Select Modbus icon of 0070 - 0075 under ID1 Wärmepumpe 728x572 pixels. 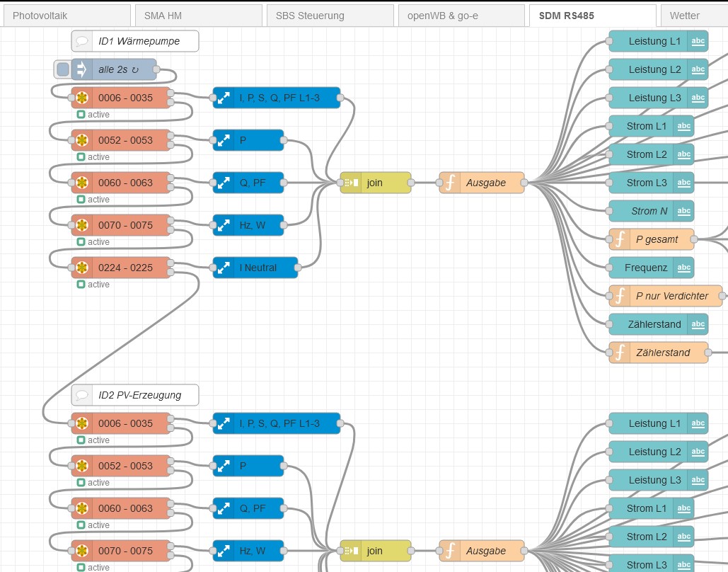click(82, 225)
